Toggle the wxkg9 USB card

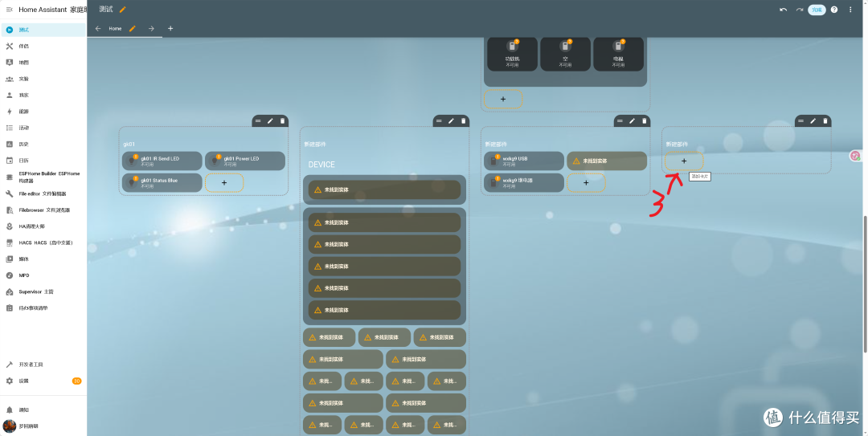(x=524, y=161)
